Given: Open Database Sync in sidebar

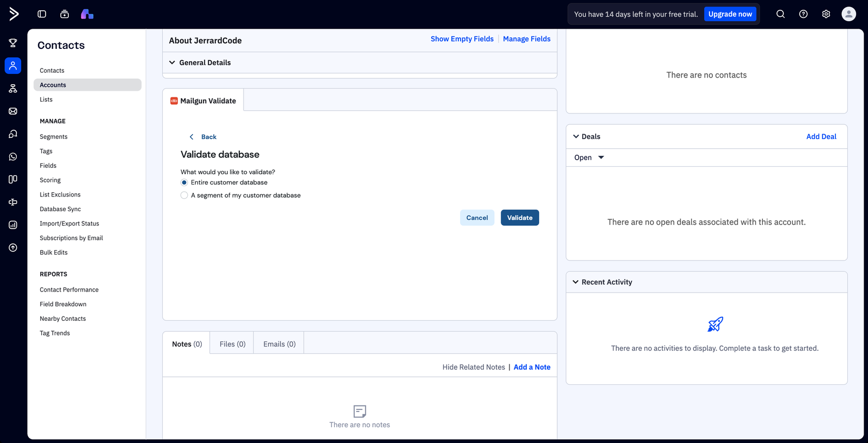Looking at the screenshot, I should [x=60, y=209].
